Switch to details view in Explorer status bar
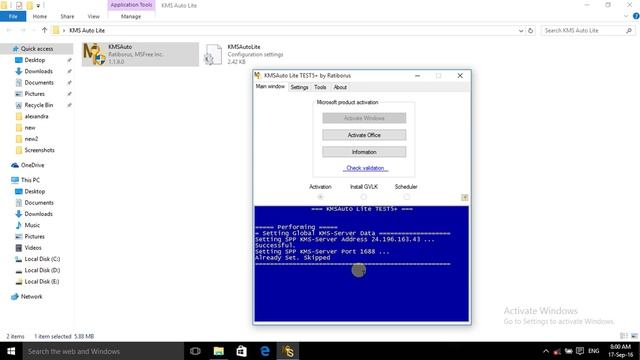This screenshot has height=360, width=640. (x=624, y=336)
